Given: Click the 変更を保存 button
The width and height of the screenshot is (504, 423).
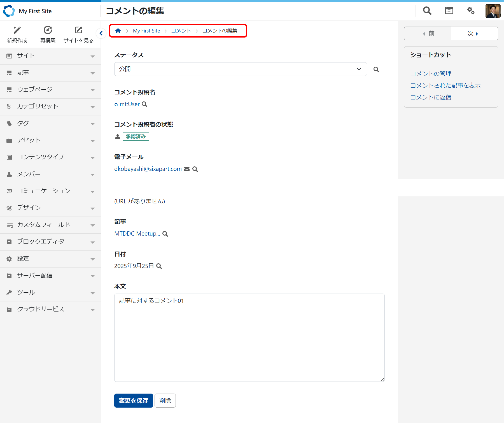Looking at the screenshot, I should tap(134, 401).
